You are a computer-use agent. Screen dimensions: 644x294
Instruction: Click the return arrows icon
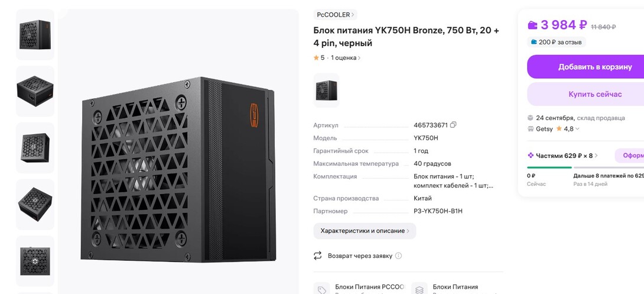[318, 256]
